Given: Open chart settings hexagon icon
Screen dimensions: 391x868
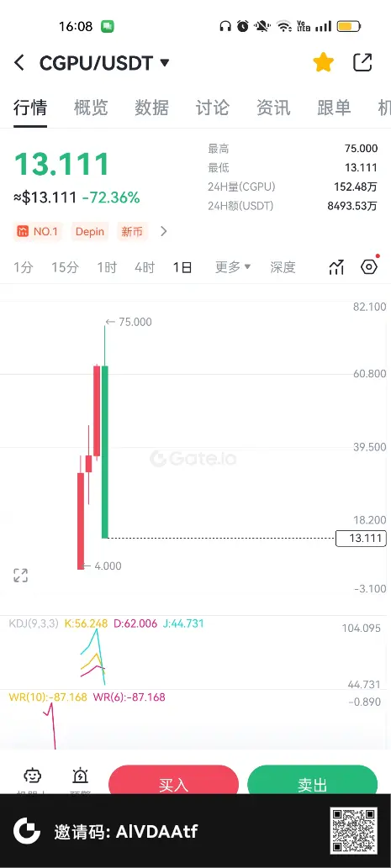Looking at the screenshot, I should pyautogui.click(x=369, y=267).
